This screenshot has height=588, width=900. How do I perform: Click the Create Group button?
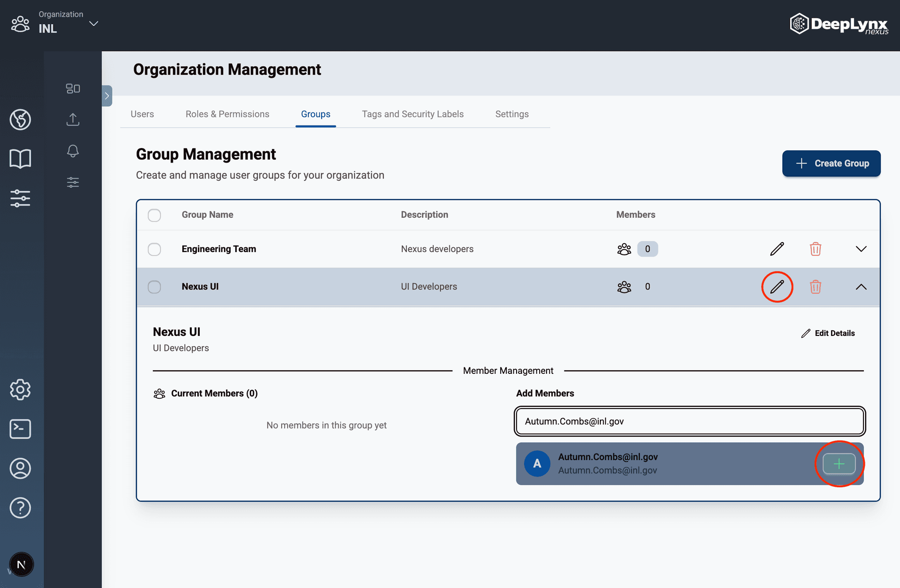point(831,164)
